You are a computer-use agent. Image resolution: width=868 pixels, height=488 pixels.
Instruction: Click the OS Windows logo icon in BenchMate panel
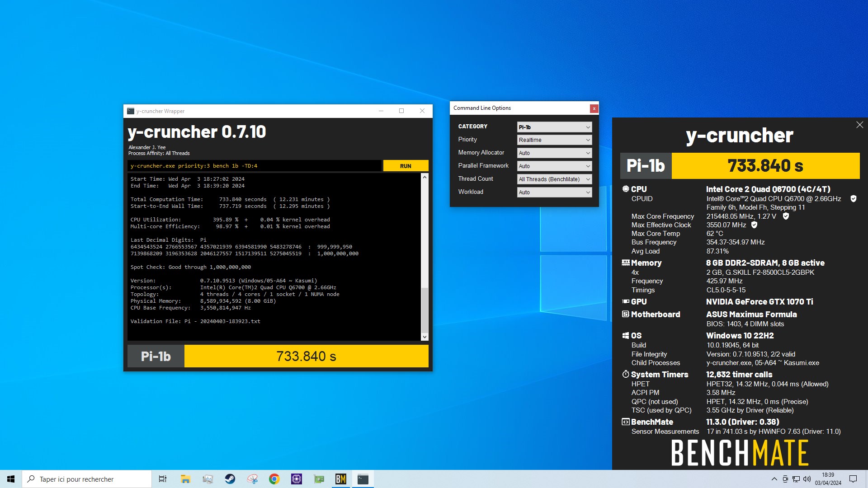[x=626, y=335]
